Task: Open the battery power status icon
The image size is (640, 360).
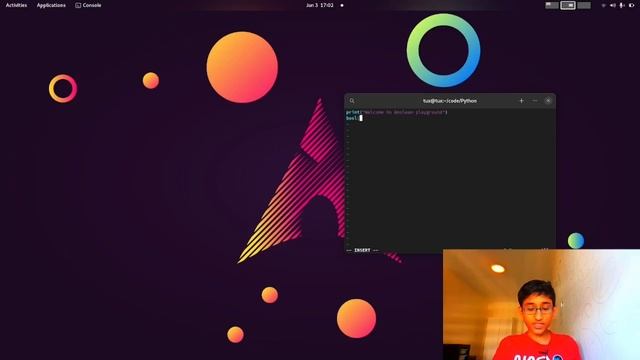Action: coord(632,5)
